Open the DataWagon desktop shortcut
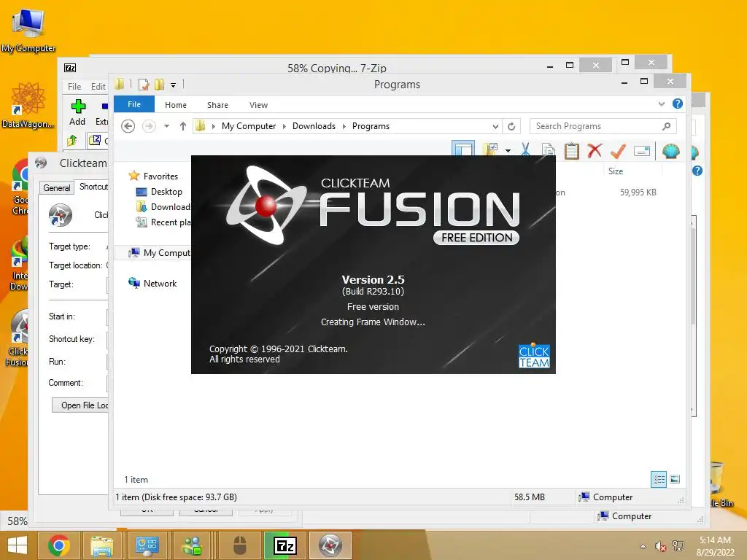Viewport: 747px width, 560px height. click(x=28, y=105)
